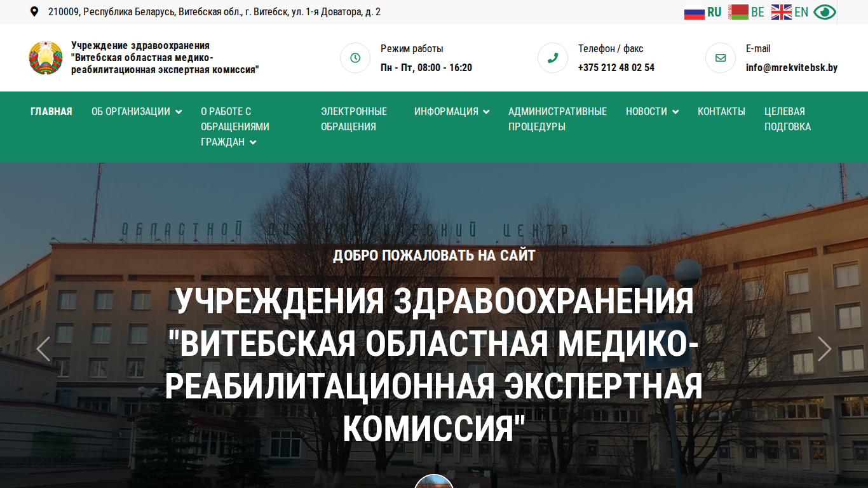This screenshot has height=488, width=868.
Task: Click the envelope e-mail icon
Action: tap(721, 58)
